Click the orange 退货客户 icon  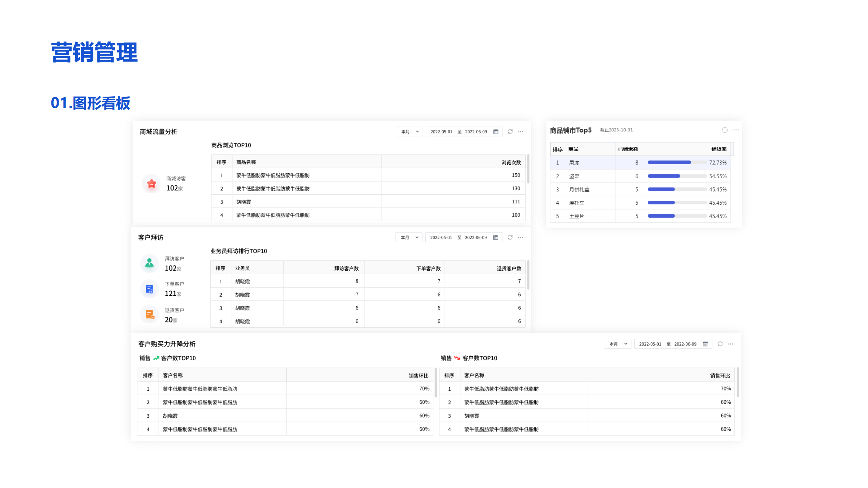click(x=149, y=314)
